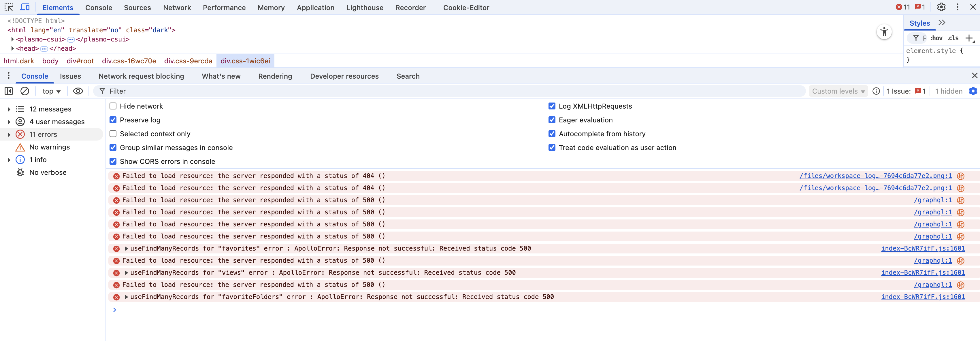Open the Rendering drawer tab
The image size is (980, 341).
(x=275, y=76)
